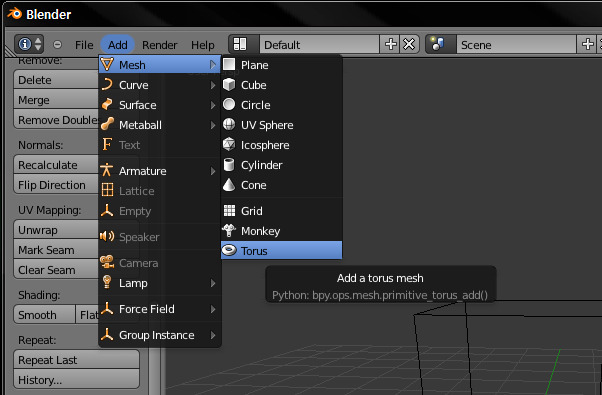Add a new scene with plus icon
The image size is (602, 395).
coord(587,45)
